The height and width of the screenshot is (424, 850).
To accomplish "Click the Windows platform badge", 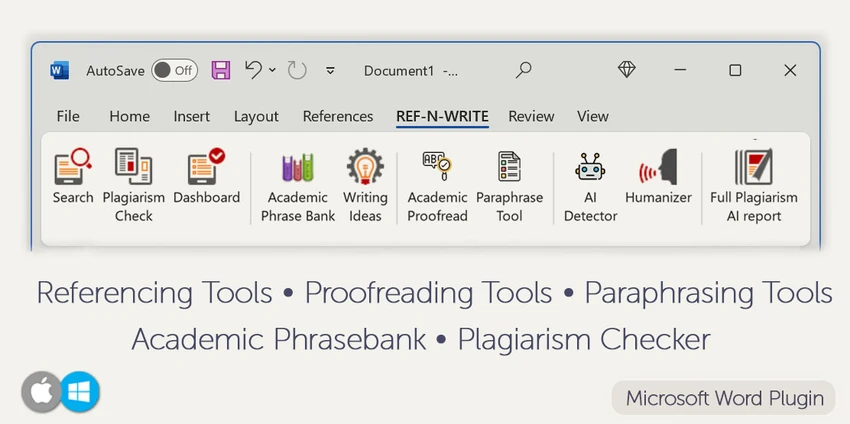I will (x=80, y=391).
